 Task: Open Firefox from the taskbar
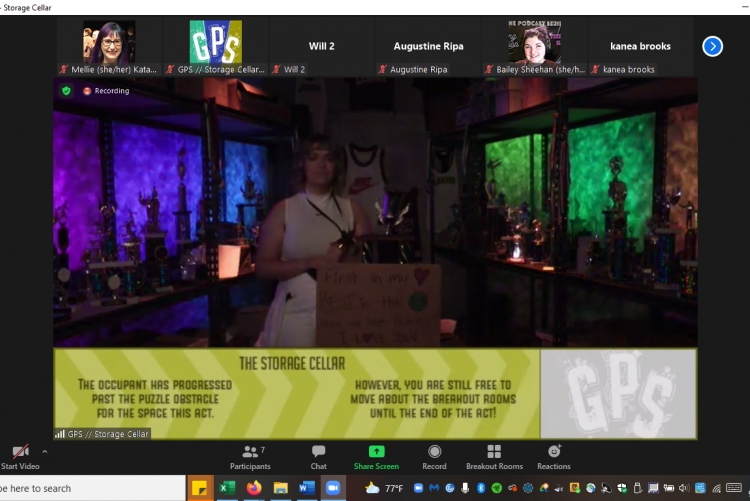click(254, 488)
